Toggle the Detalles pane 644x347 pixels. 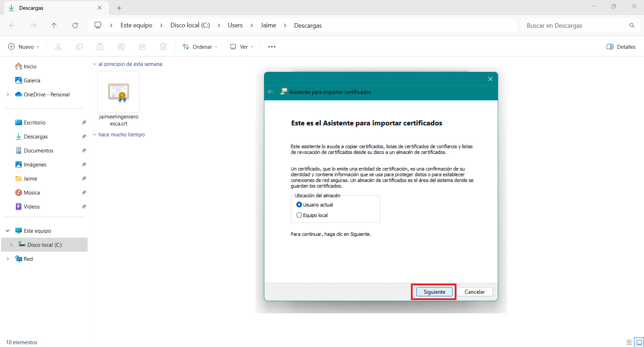(x=621, y=47)
